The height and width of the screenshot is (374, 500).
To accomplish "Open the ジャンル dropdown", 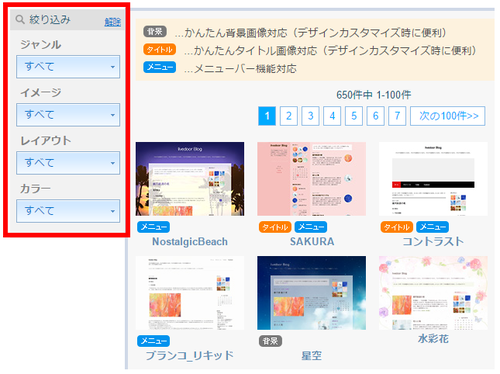I will click(x=68, y=67).
